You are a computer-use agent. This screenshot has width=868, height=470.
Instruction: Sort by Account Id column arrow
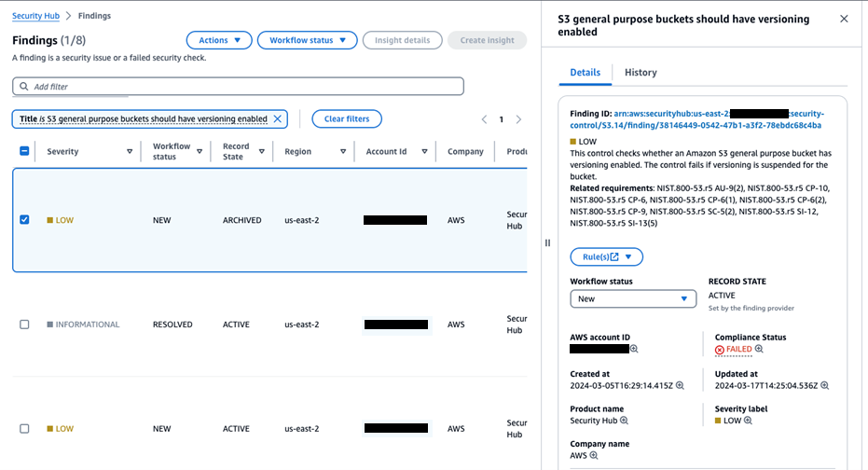click(424, 151)
